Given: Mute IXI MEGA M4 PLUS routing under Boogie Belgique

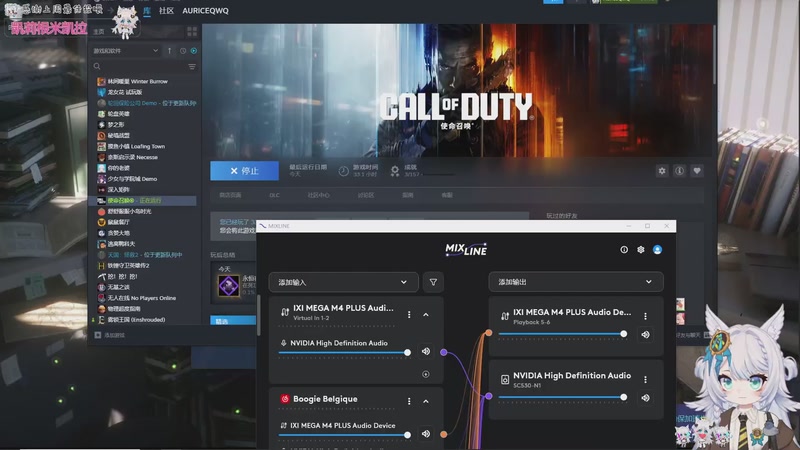Looking at the screenshot, I should tap(426, 434).
